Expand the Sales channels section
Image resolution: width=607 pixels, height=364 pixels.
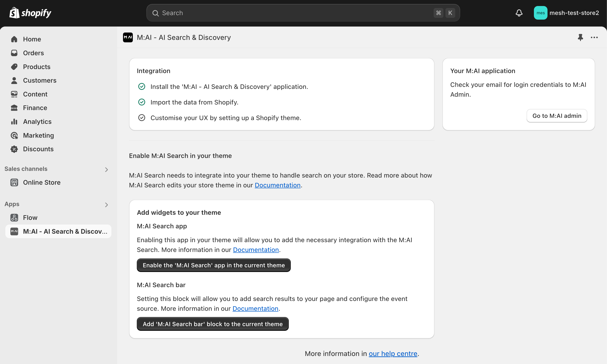[107, 170]
